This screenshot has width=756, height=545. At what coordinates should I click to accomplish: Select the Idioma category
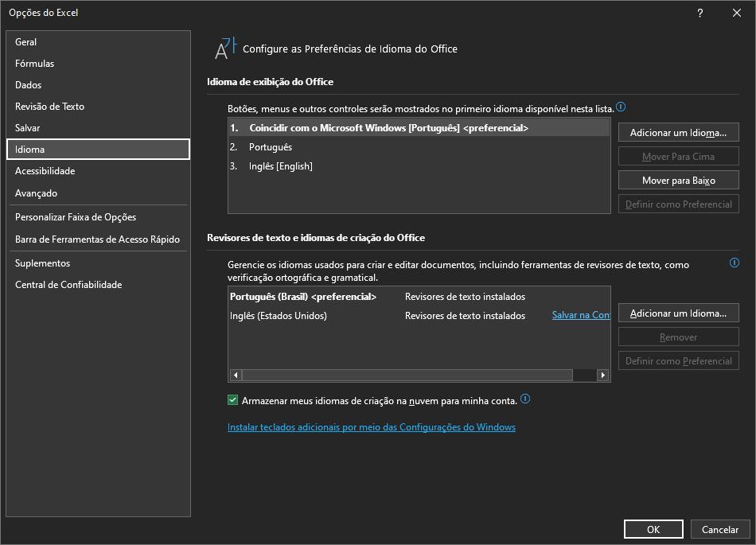tap(99, 150)
